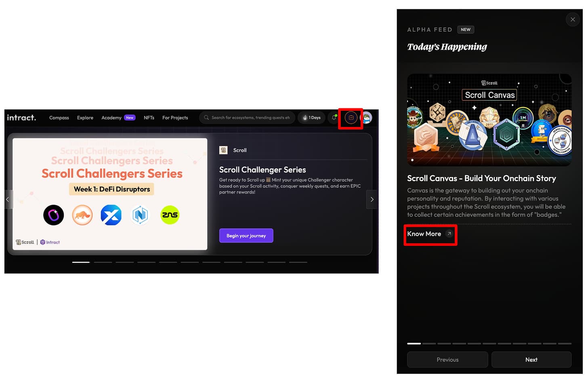This screenshot has width=588, height=380.
Task: Open the Academy menu item
Action: [111, 118]
